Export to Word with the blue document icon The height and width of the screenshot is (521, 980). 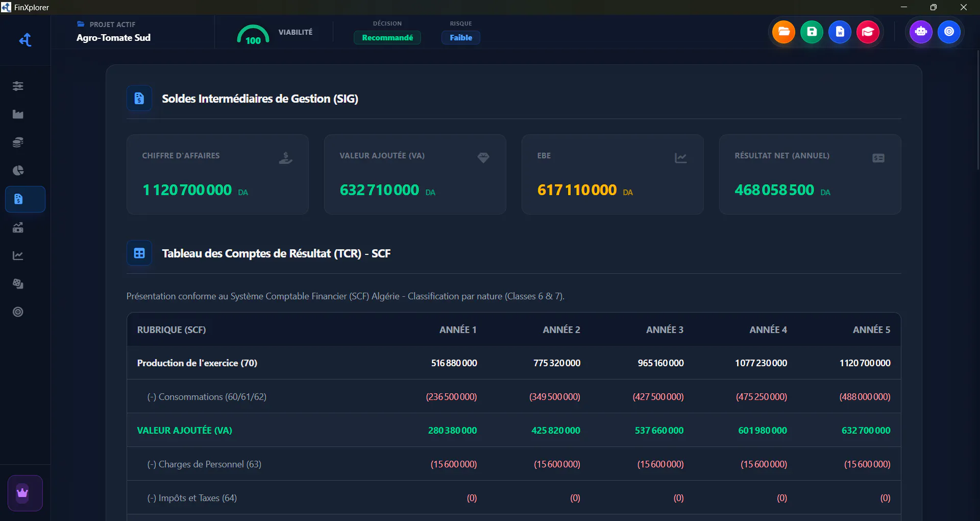pos(840,32)
